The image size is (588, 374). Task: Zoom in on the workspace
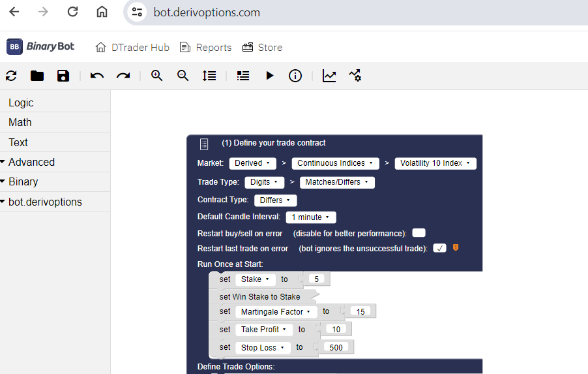[156, 76]
